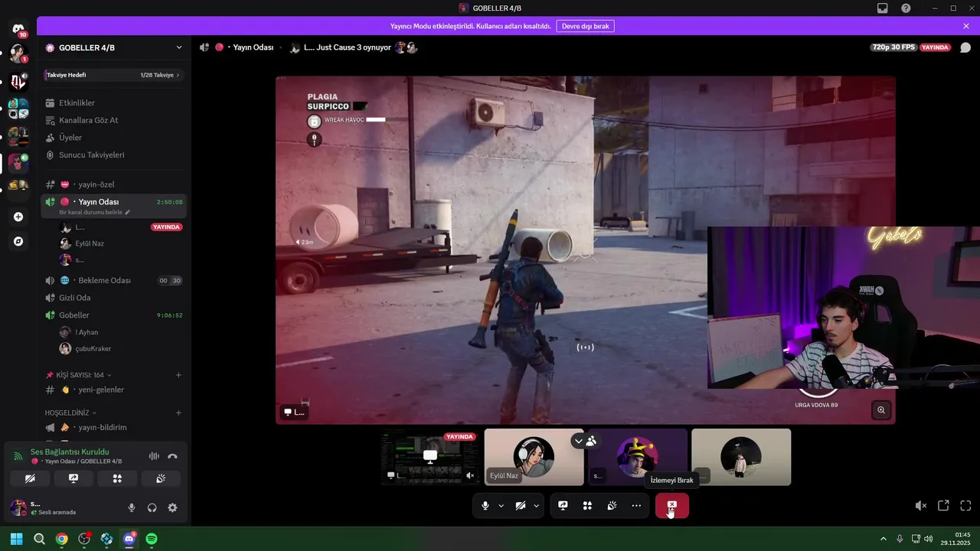The height and width of the screenshot is (551, 980).
Task: Select the Eylül Naz participant tile
Action: [534, 457]
